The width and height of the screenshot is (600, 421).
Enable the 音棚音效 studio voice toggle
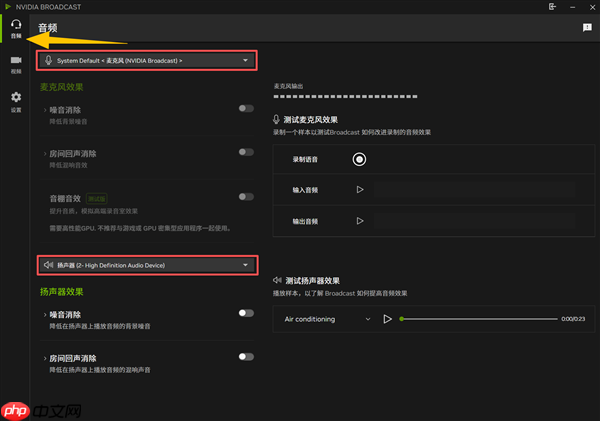tap(245, 197)
